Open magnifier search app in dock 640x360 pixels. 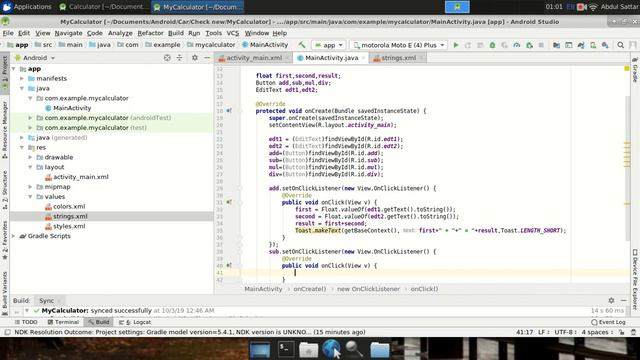tap(354, 350)
